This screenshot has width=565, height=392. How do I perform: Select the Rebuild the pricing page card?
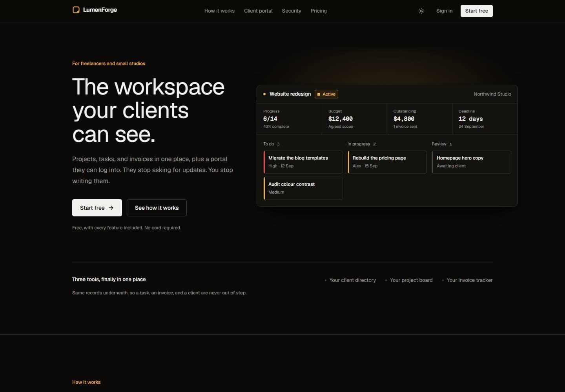(x=387, y=162)
